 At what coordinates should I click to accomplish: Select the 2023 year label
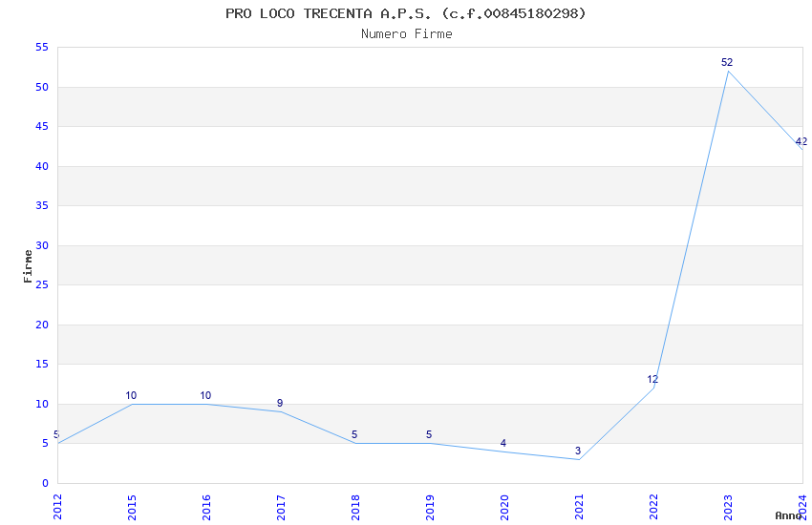click(x=729, y=507)
